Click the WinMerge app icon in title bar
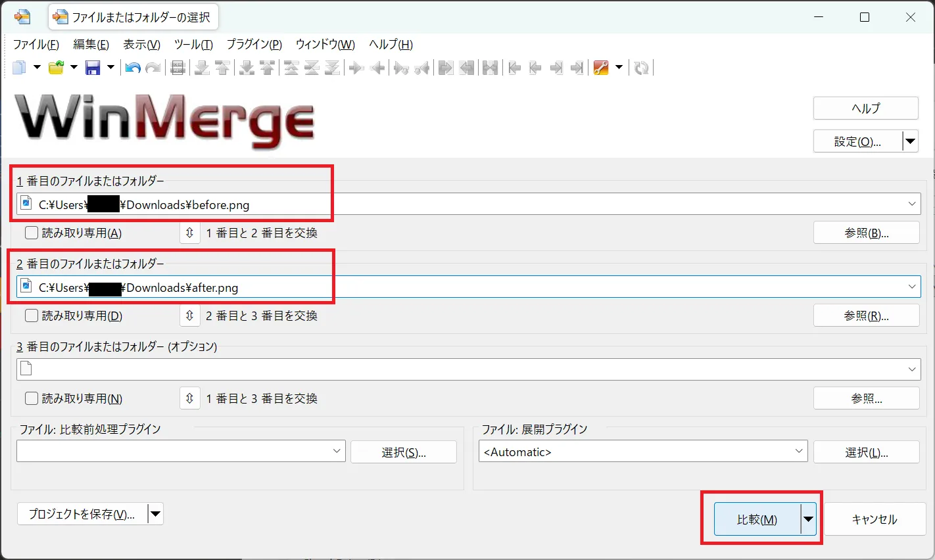 point(22,17)
